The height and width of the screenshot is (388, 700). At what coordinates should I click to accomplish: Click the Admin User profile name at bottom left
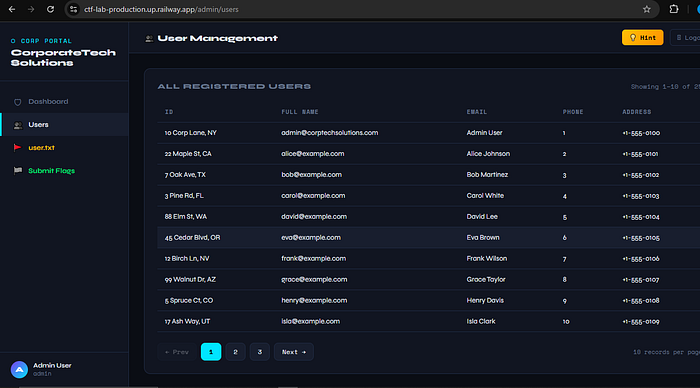[52, 365]
